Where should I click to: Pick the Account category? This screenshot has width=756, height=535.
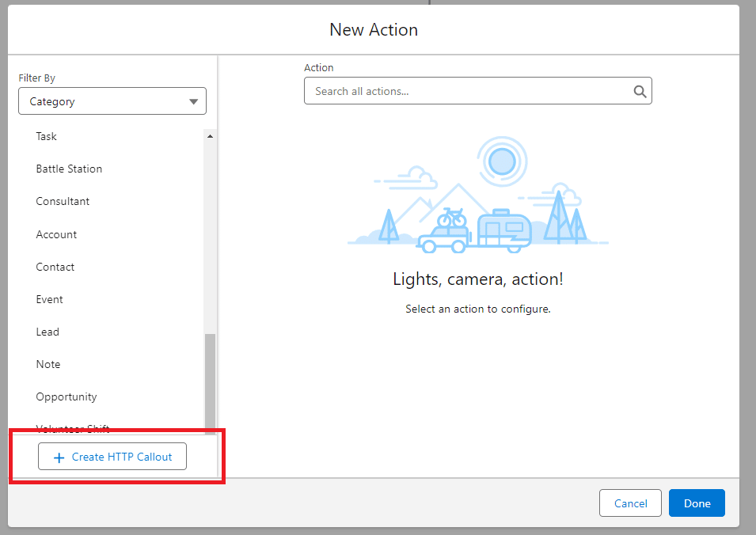click(x=56, y=234)
